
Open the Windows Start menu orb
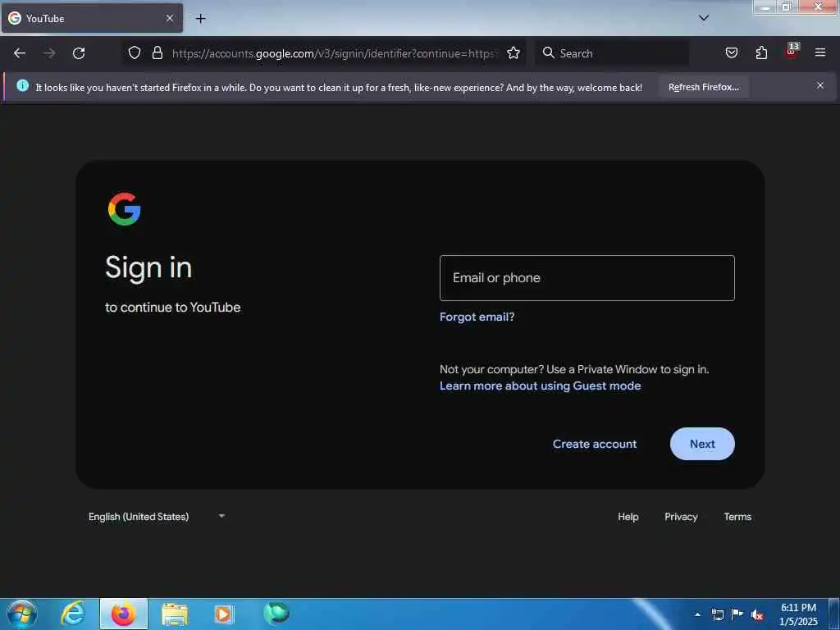(x=21, y=614)
